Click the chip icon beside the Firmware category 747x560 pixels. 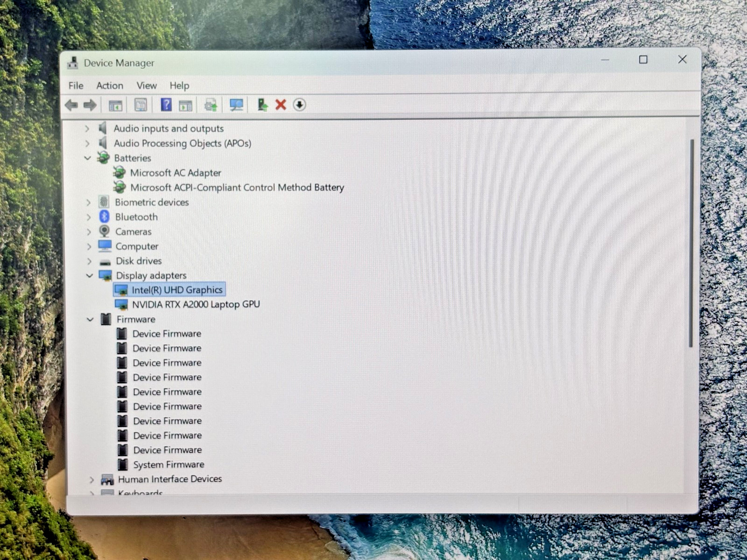point(106,319)
